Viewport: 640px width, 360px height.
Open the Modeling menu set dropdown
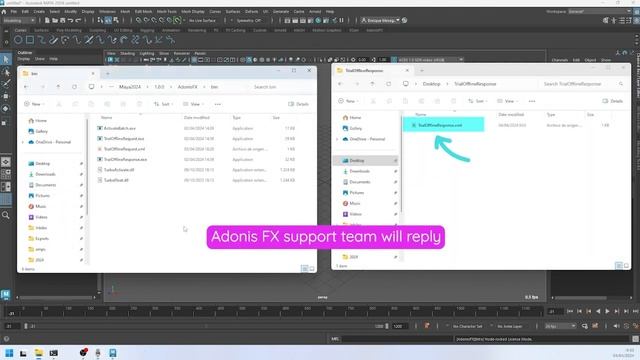(x=19, y=20)
